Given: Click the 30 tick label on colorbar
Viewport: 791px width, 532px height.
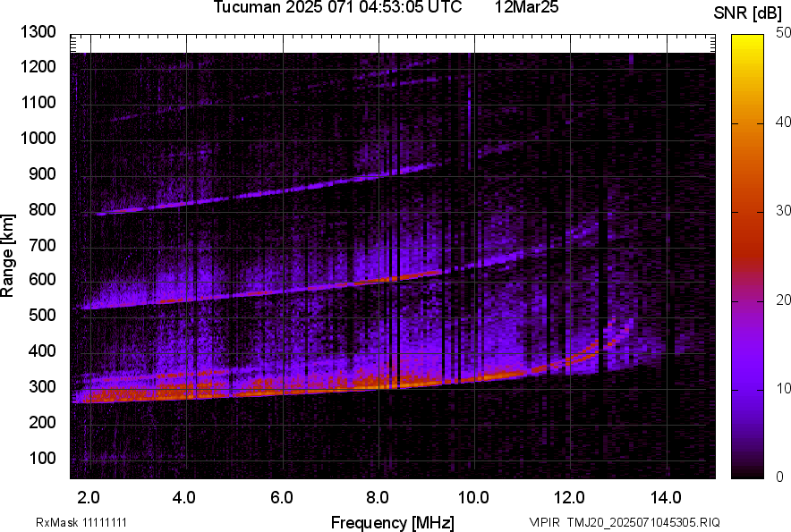Looking at the screenshot, I should [x=783, y=210].
